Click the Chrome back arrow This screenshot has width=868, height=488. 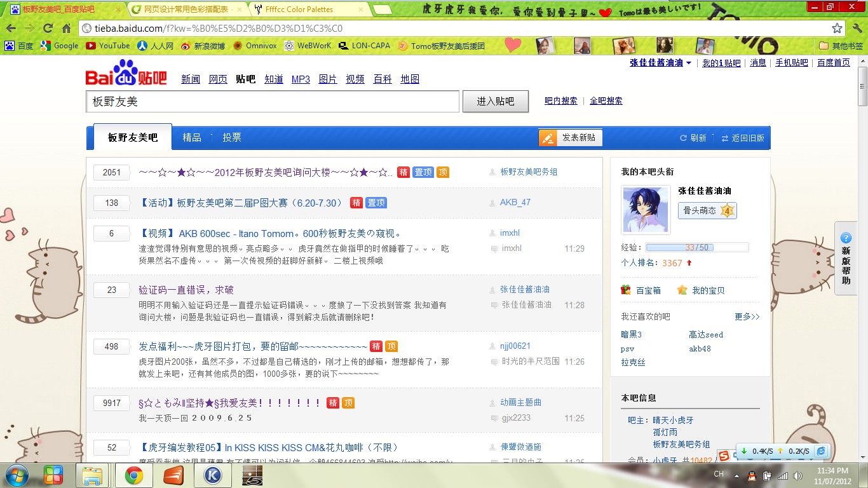11,29
